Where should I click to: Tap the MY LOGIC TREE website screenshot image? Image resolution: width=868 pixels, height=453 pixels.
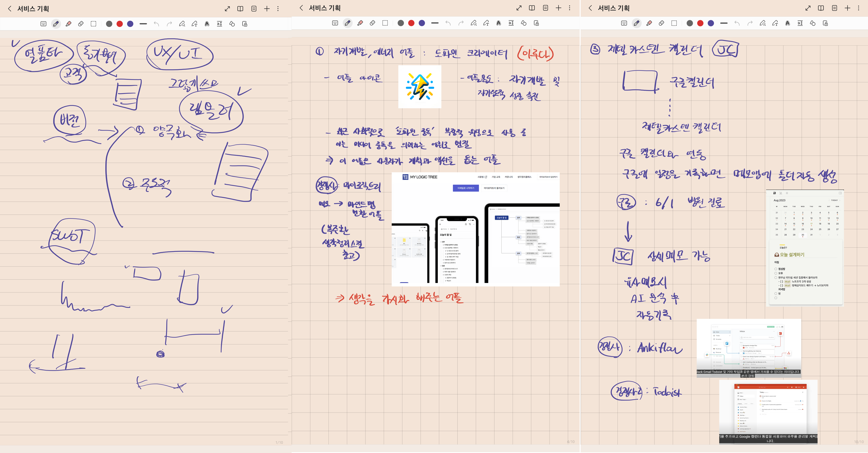pyautogui.click(x=475, y=229)
